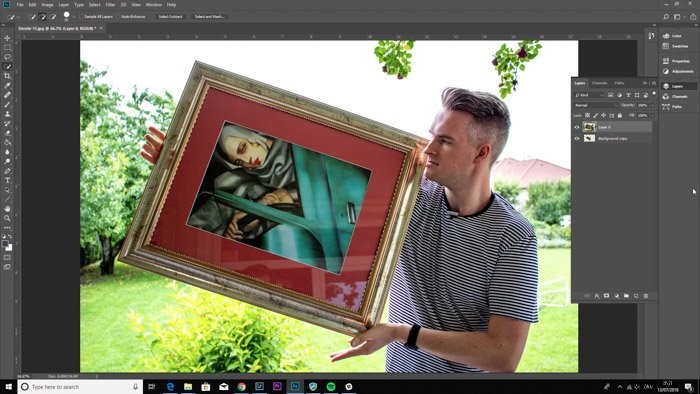700x394 pixels.
Task: Change the screen mode in the toolbox
Action: (x=7, y=267)
